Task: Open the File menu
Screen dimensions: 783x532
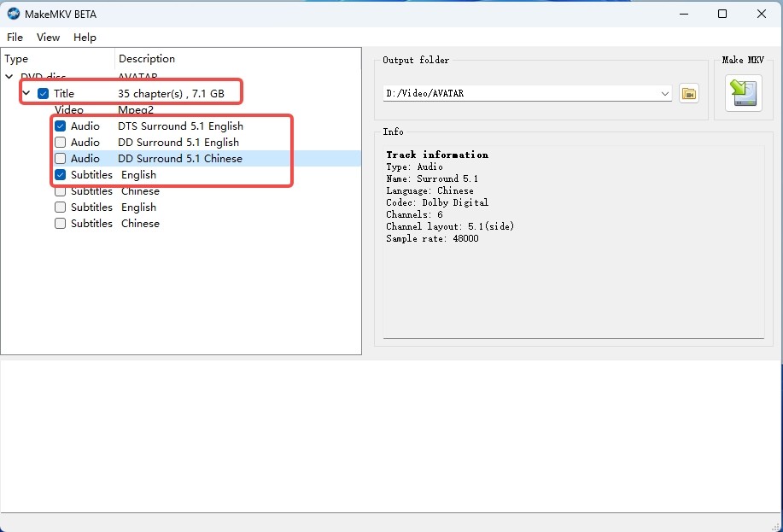Action: [x=14, y=37]
